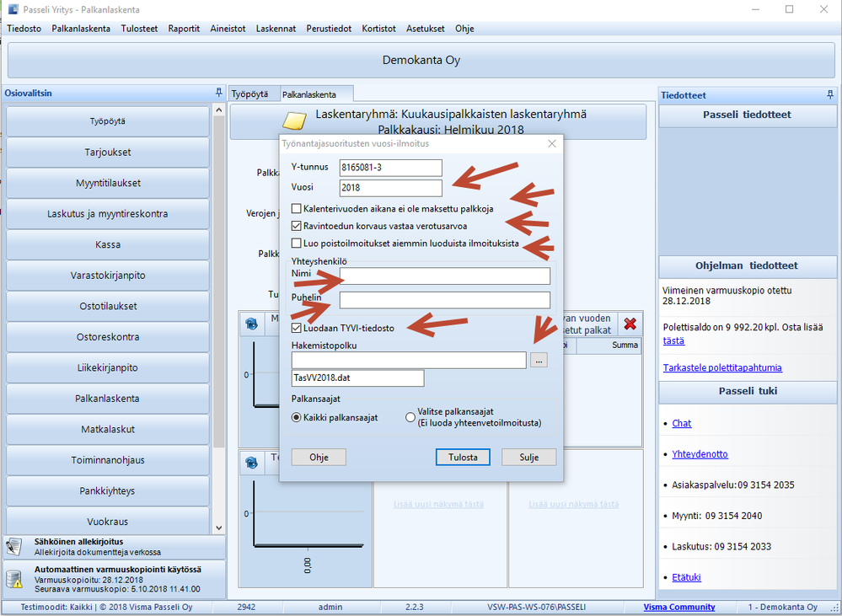The height and width of the screenshot is (616, 842).
Task: Open the Asetukset menu
Action: pos(426,29)
